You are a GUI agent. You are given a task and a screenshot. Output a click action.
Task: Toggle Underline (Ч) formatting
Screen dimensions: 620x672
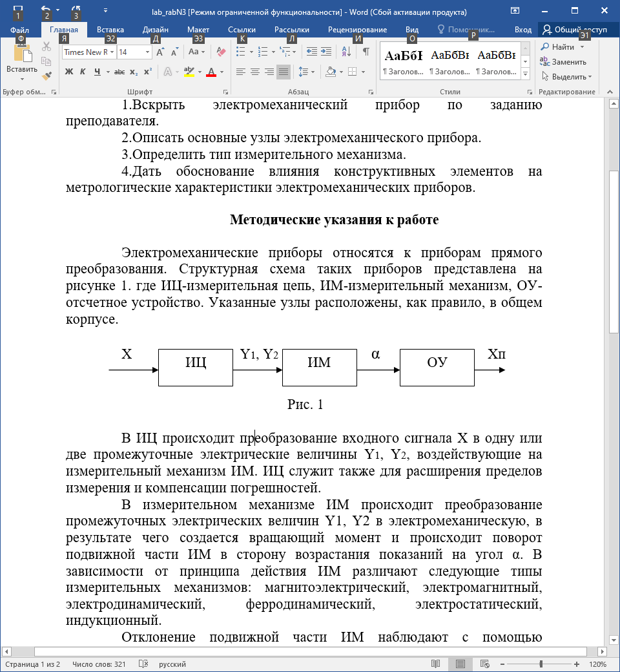coord(98,72)
